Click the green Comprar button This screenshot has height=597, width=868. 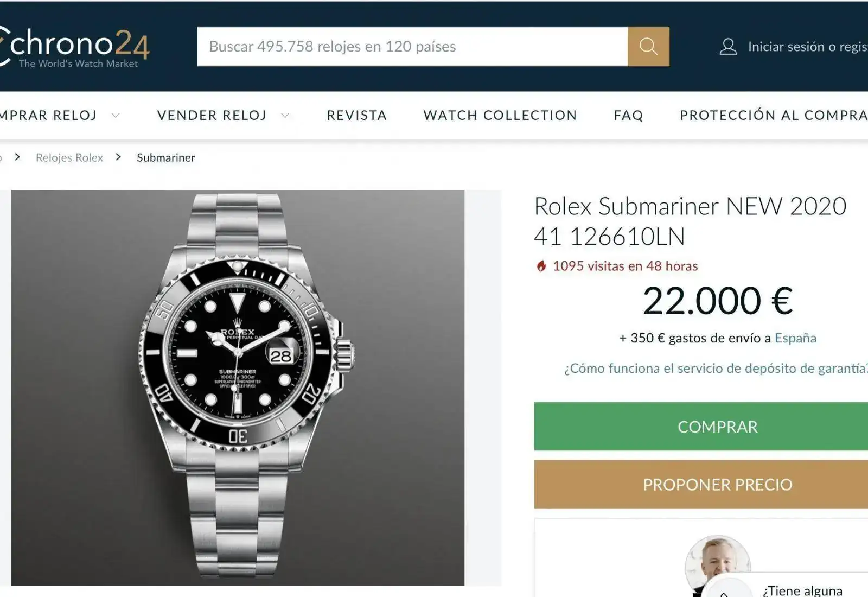click(x=701, y=427)
